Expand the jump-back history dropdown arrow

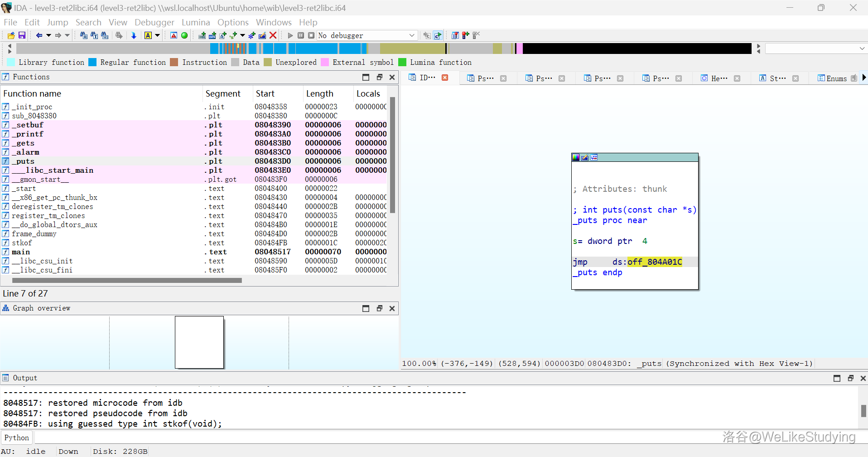48,35
